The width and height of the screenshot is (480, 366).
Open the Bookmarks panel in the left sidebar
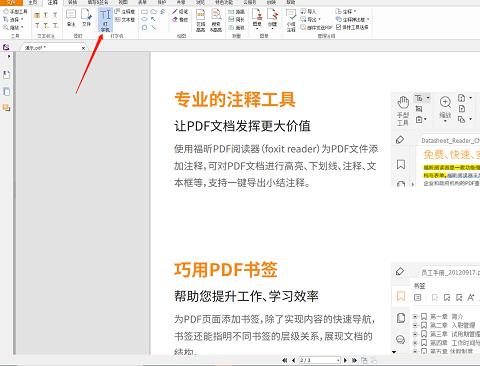[x=6, y=75]
